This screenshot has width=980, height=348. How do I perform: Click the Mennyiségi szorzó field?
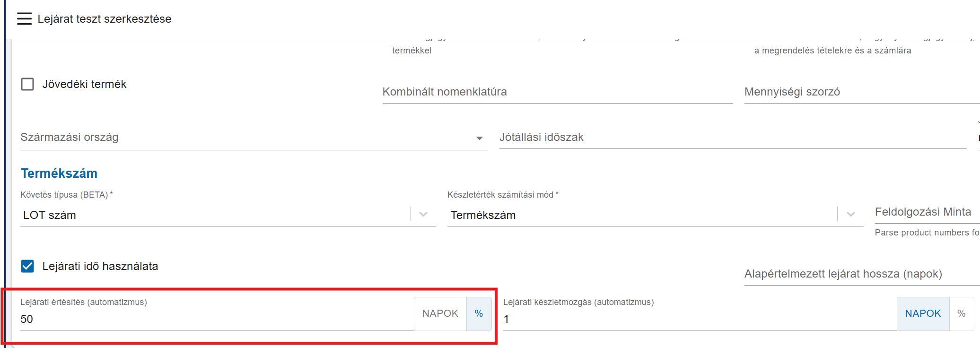(x=861, y=92)
